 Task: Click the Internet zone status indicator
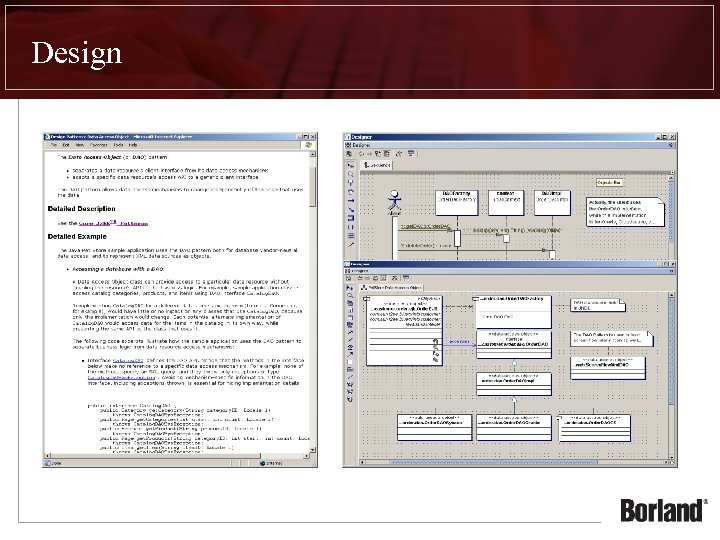(x=271, y=463)
